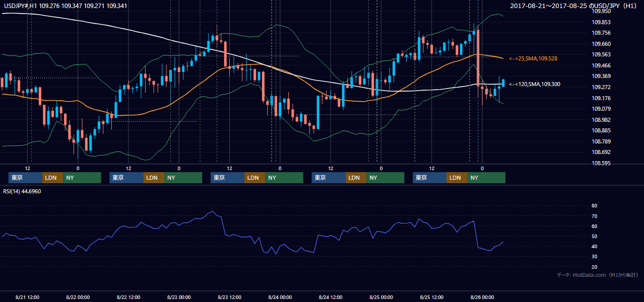The image size is (644, 302).
Task: Click RSI axis level 80
Action: (x=595, y=206)
